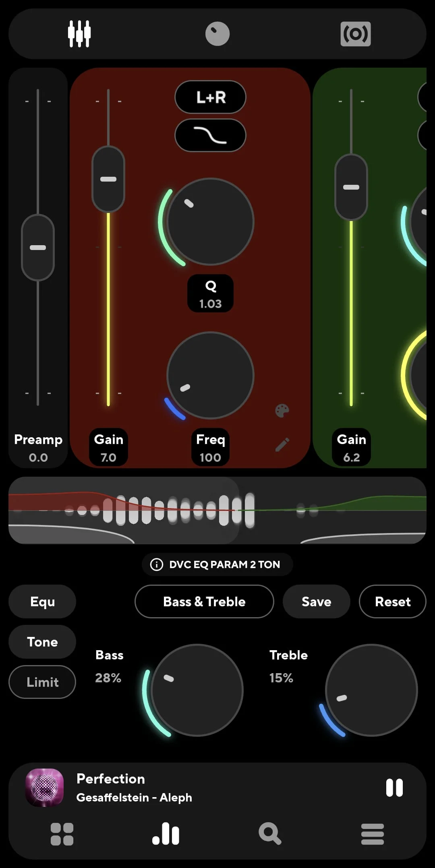Open the L+R channel selector
Image resolution: width=435 pixels, height=868 pixels.
(x=210, y=97)
